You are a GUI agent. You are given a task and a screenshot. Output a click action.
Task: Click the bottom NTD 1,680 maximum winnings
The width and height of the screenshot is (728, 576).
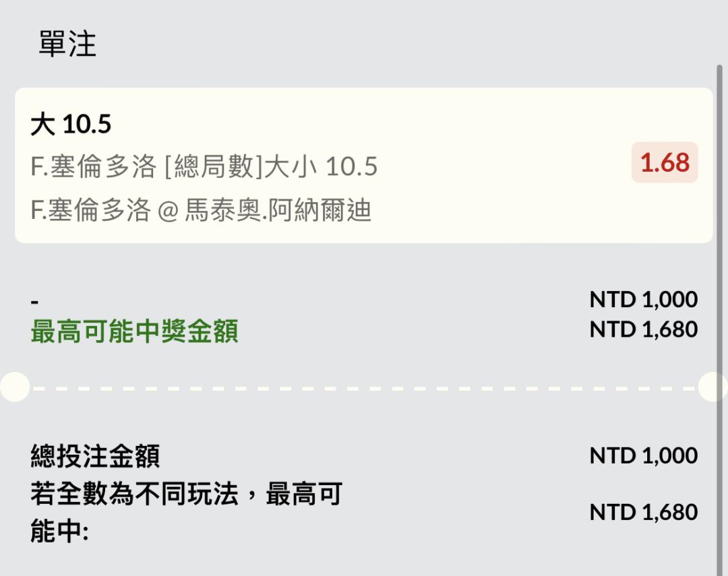[x=644, y=513]
